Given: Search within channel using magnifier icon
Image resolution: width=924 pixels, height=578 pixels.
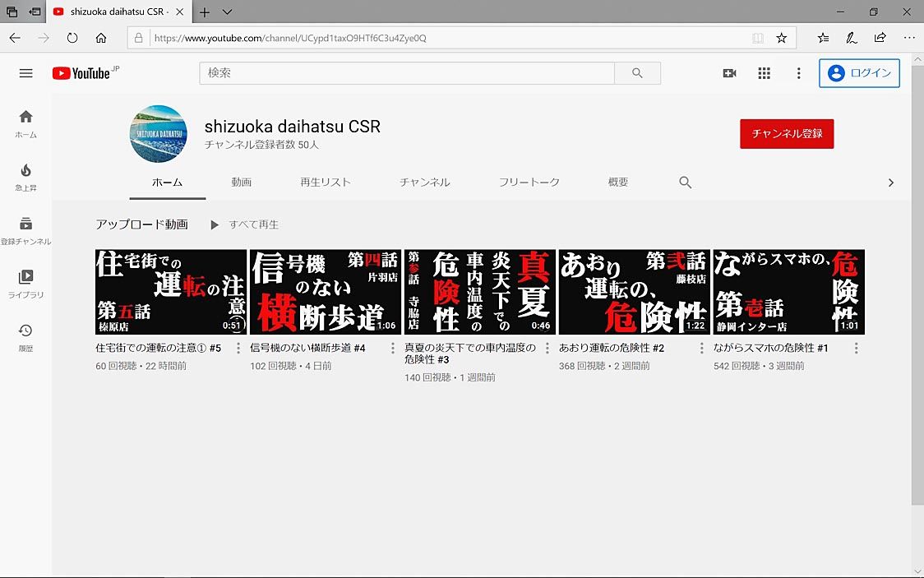Looking at the screenshot, I should (x=685, y=183).
